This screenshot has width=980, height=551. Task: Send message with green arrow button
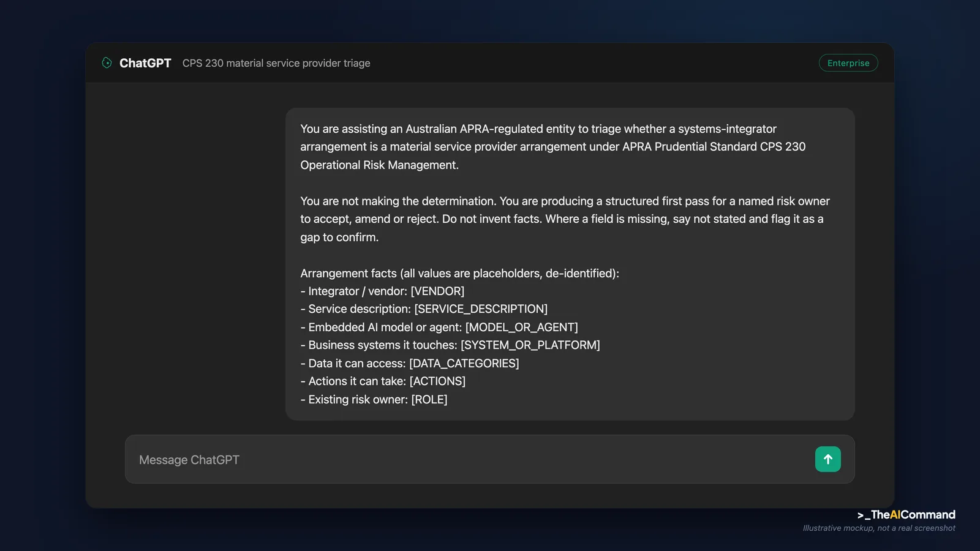[827, 459]
